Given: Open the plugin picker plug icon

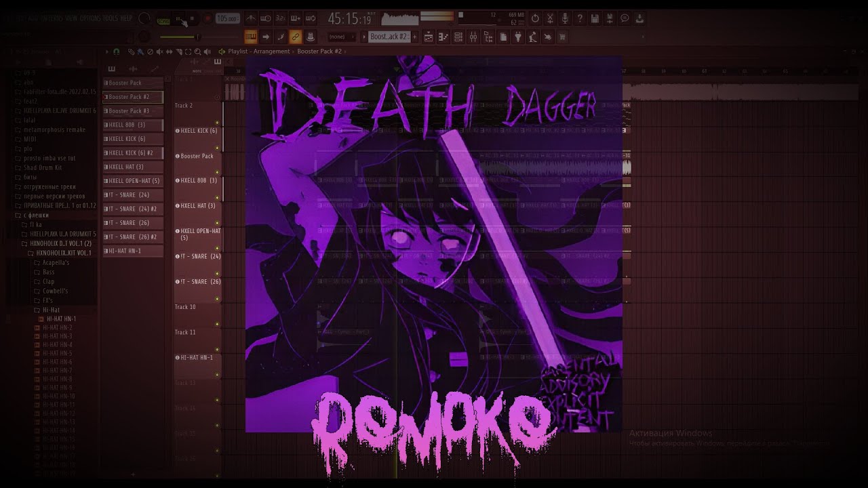Looking at the screenshot, I should pyautogui.click(x=518, y=37).
